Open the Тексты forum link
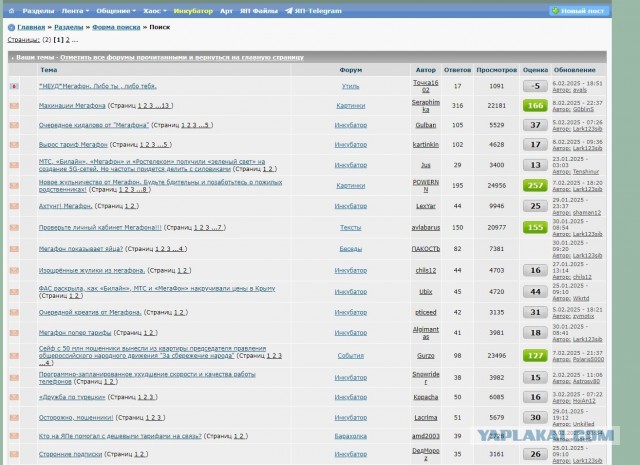Viewport: 640px width, 465px height. (351, 227)
